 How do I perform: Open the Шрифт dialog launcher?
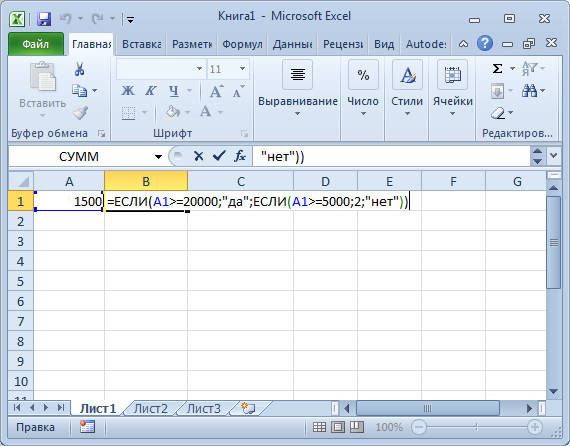[244, 134]
